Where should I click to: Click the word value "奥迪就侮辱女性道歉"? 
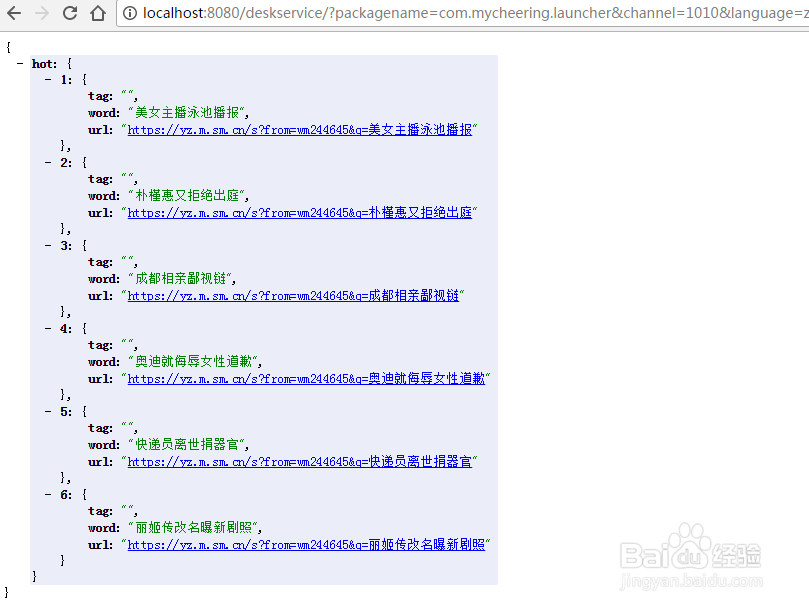click(193, 362)
